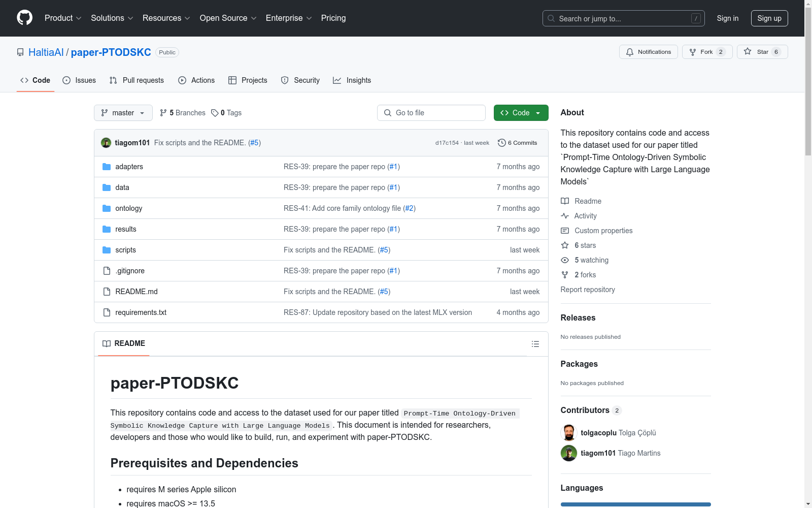812x508 pixels.
Task: Open the Packages section heading link
Action: point(579,364)
